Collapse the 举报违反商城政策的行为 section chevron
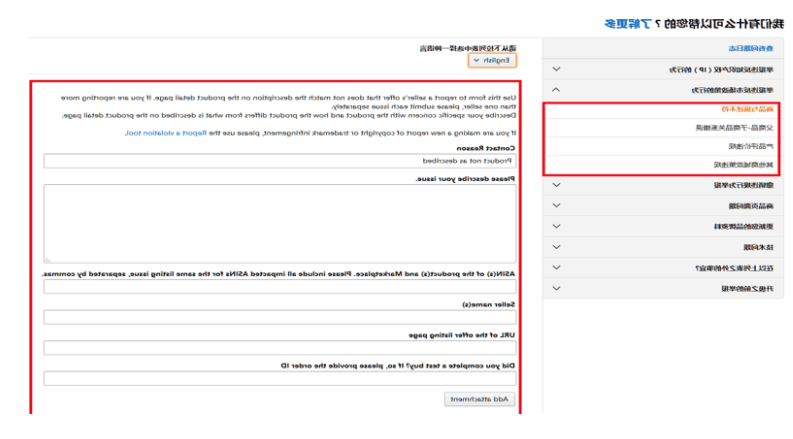Screen dimensions: 793x439 (556, 90)
